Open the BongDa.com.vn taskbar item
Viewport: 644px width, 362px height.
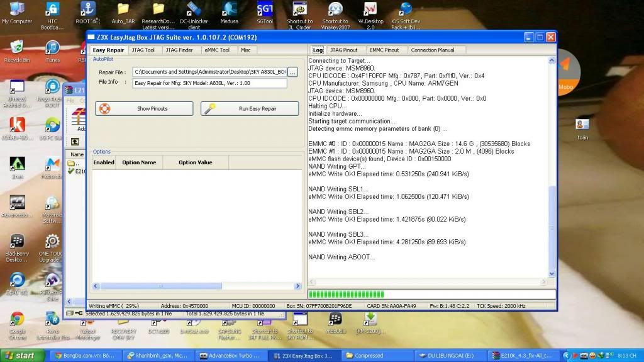tap(86, 356)
